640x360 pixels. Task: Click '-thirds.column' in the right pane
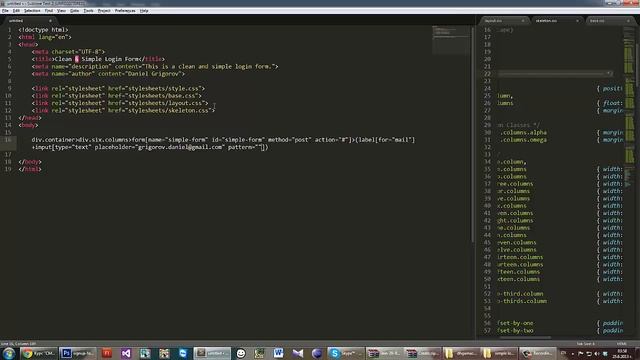click(x=523, y=301)
